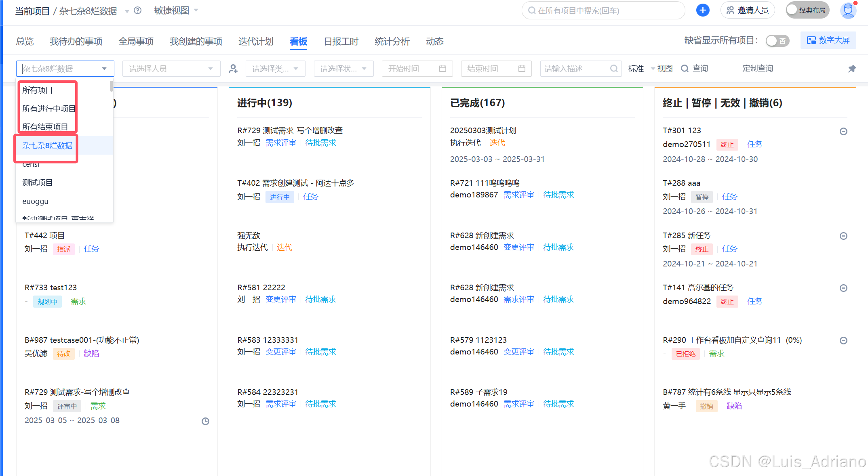Viewport: 868px width, 476px height.
Task: Click the clock icon on R#729 card
Action: [x=205, y=421]
